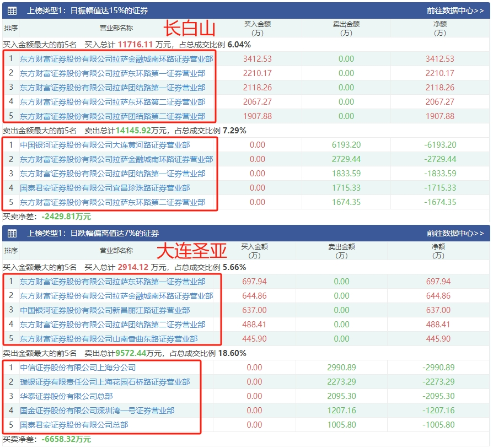
Task: Click the net amount cell -2729.44
Action: coord(440,159)
